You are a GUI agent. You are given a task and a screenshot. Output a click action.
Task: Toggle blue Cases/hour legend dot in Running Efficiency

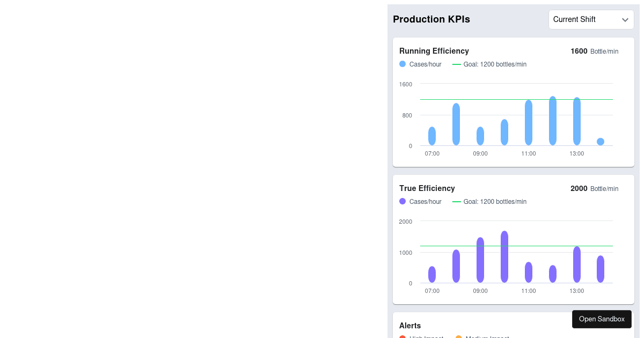402,64
